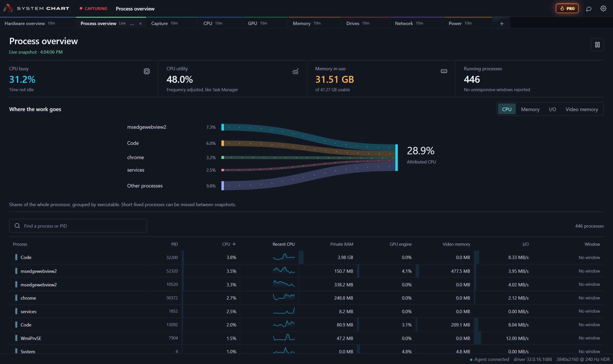The height and width of the screenshot is (364, 613).
Task: Click the Recent CPU sparkline for chrome
Action: tap(284, 297)
